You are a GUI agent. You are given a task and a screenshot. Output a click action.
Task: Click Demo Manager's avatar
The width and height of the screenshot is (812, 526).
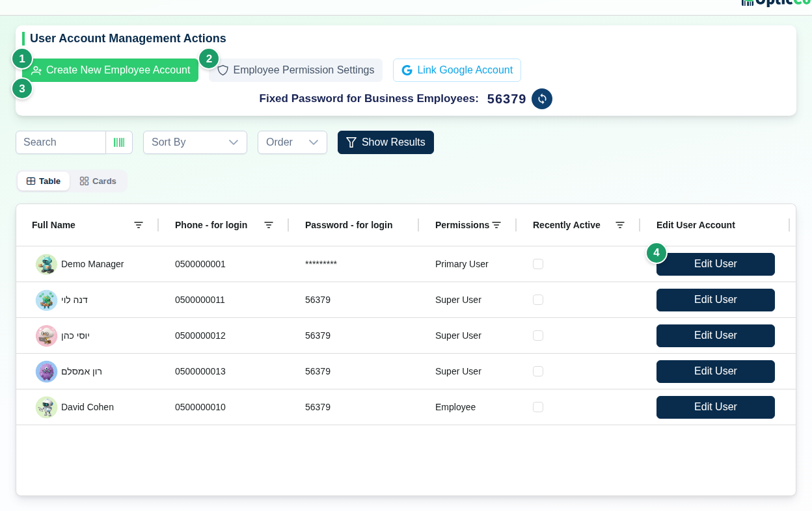[x=46, y=264]
